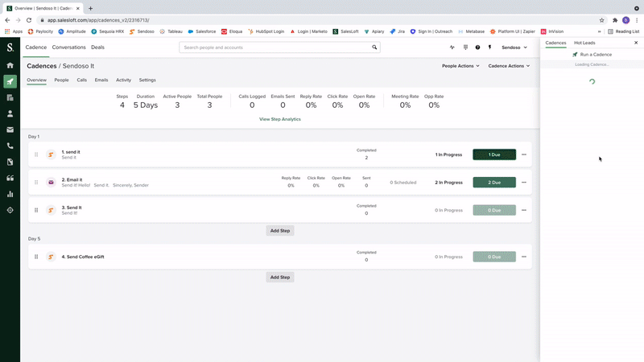Switch to the Emails tab
The image size is (644, 362).
pos(101,80)
